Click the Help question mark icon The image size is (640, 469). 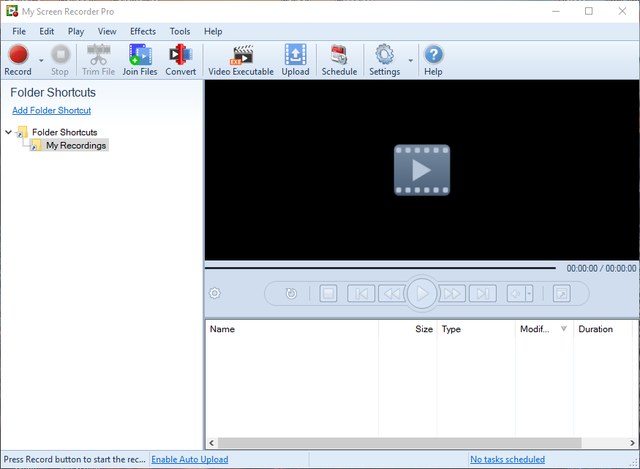[433, 60]
